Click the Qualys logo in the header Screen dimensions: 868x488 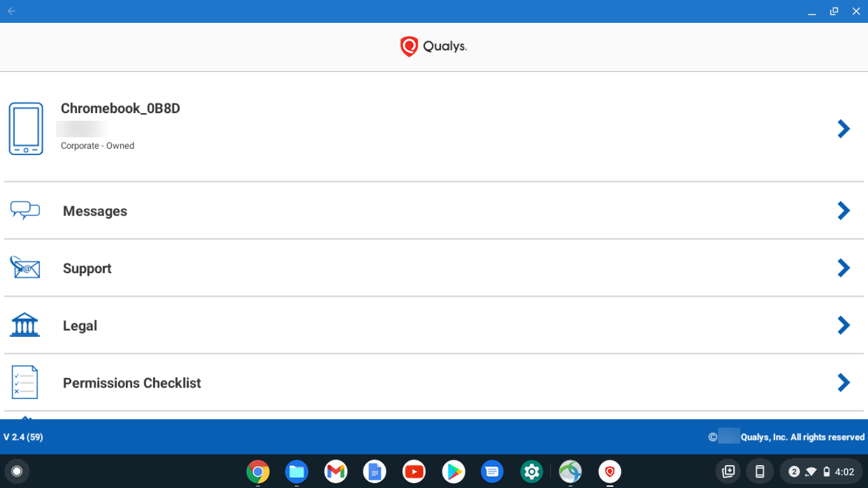433,46
